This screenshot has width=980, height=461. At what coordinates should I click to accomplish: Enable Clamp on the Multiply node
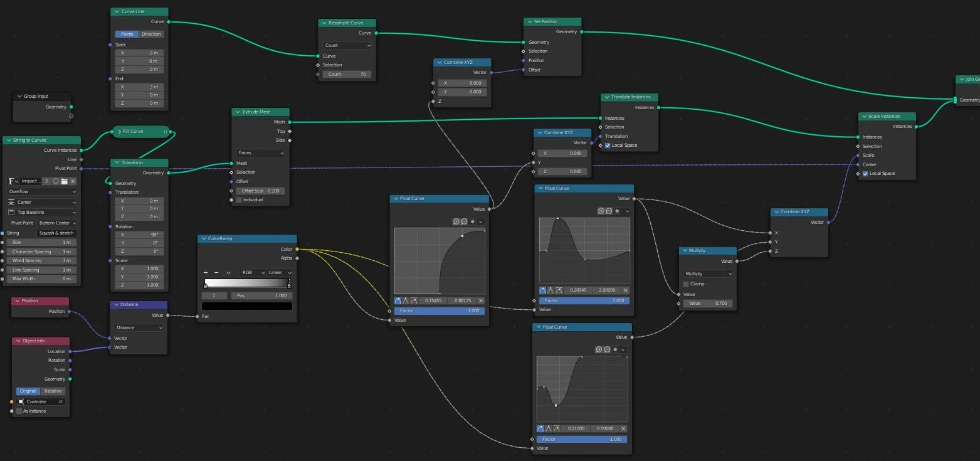pos(685,283)
